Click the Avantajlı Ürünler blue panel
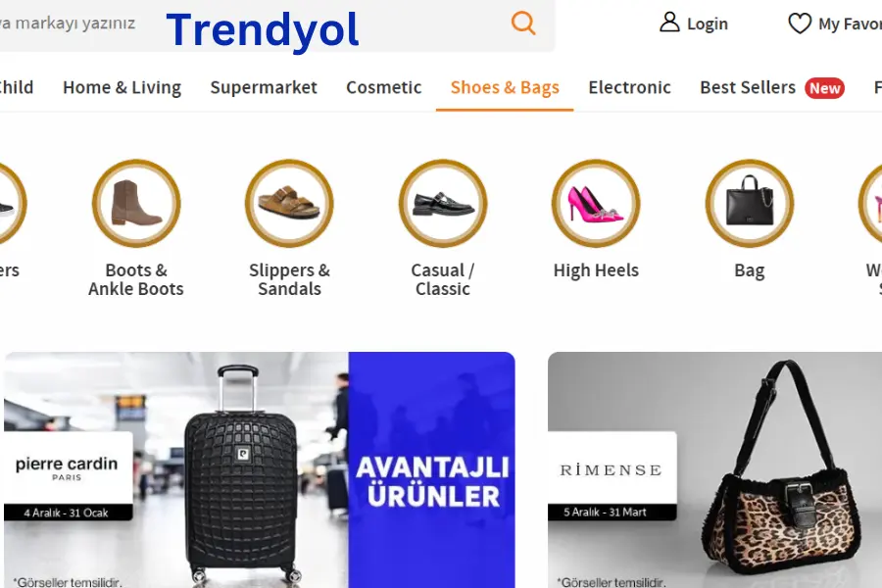 (431, 469)
